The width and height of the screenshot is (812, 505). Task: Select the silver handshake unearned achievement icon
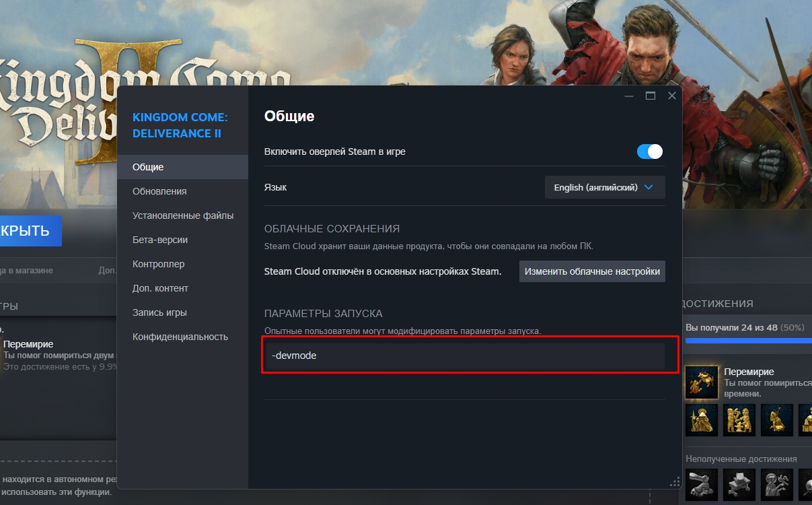click(x=702, y=485)
